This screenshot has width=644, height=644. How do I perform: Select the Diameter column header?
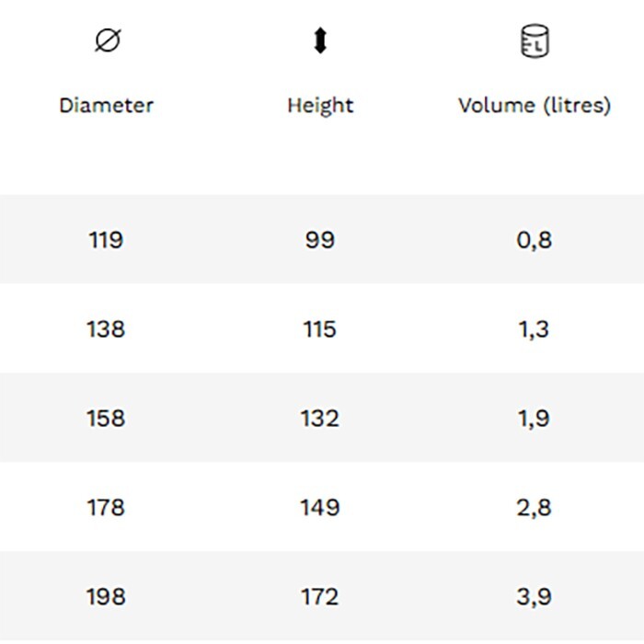tap(106, 105)
